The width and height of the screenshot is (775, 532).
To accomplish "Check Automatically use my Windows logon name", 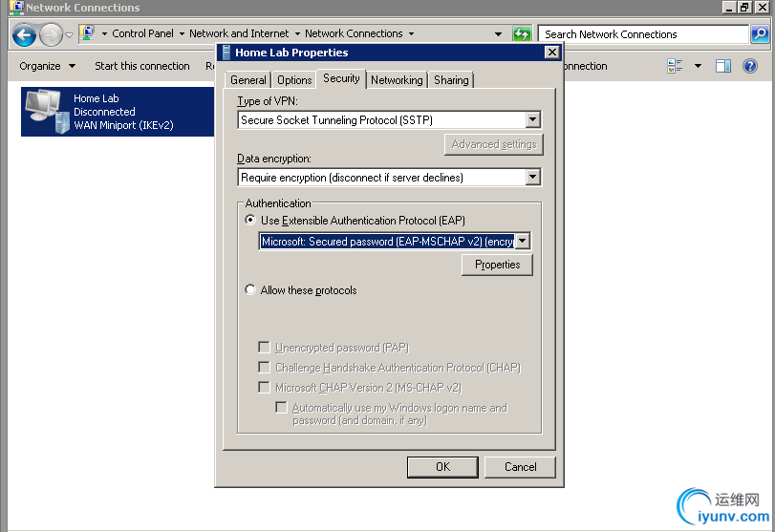I will click(281, 408).
